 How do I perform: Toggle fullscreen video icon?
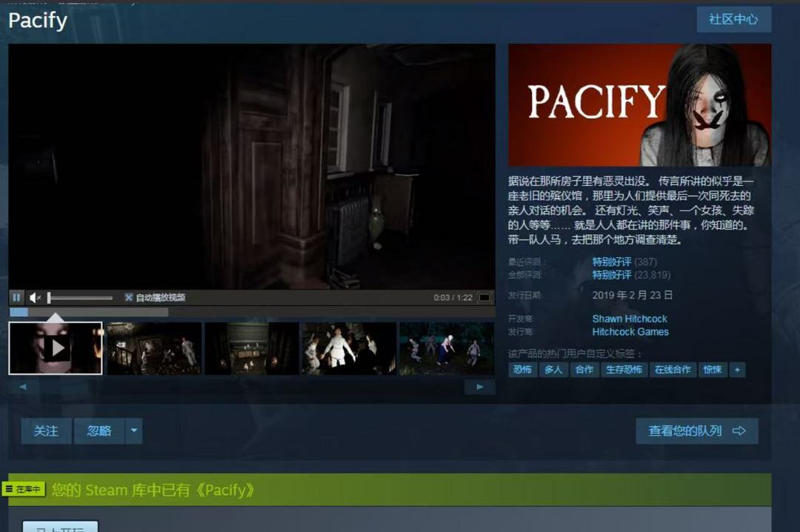pos(484,297)
